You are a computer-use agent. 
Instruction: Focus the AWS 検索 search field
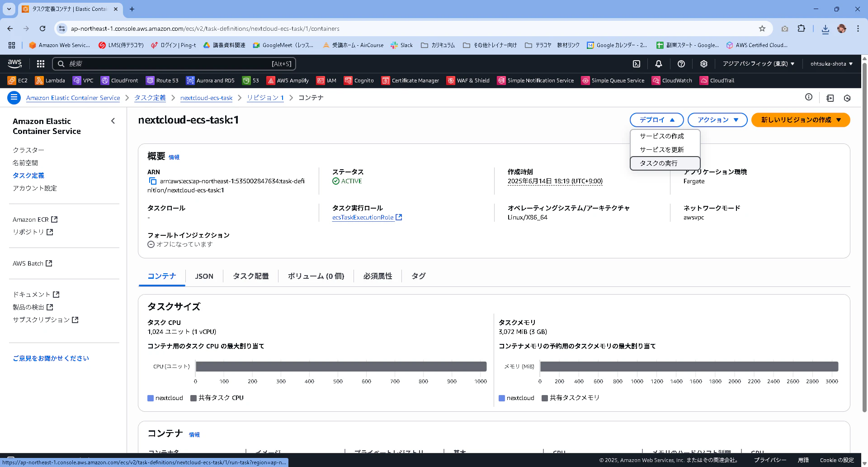[174, 64]
